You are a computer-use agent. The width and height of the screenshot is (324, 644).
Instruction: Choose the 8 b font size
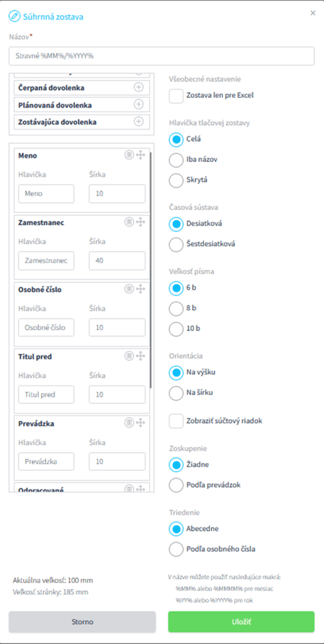click(176, 309)
